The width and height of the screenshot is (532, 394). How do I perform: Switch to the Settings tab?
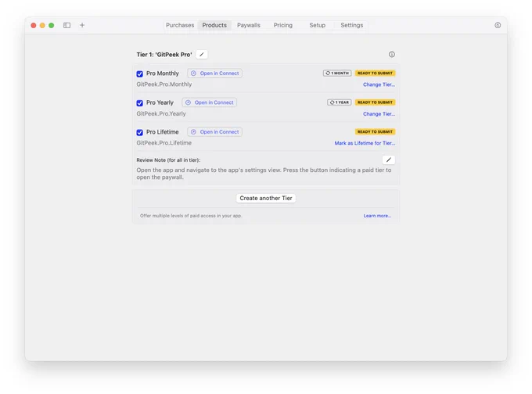[352, 25]
